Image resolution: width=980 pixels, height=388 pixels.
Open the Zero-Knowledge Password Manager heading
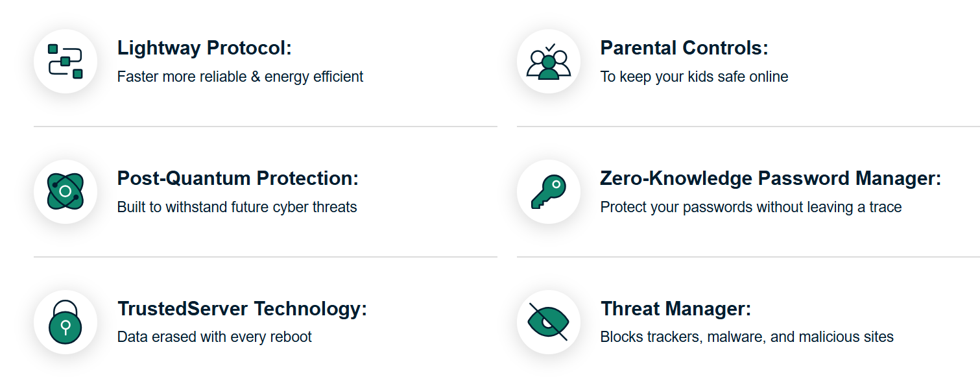(x=770, y=178)
